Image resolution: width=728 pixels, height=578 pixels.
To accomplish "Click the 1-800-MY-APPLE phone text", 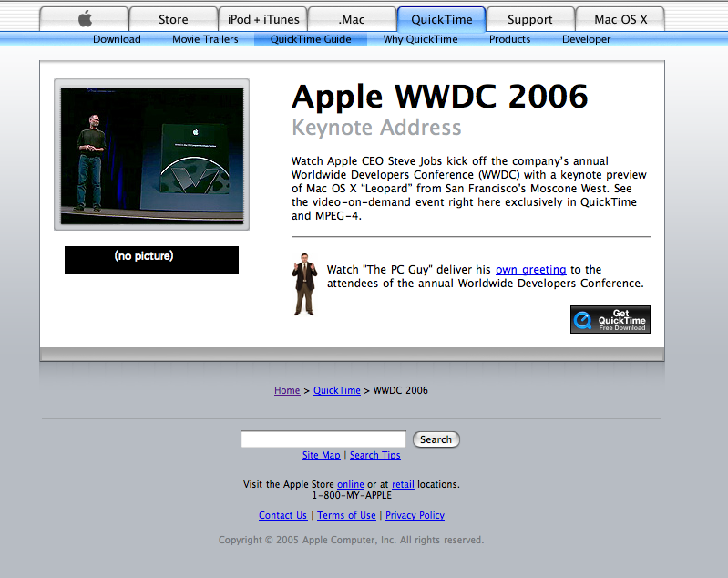I will (x=352, y=495).
